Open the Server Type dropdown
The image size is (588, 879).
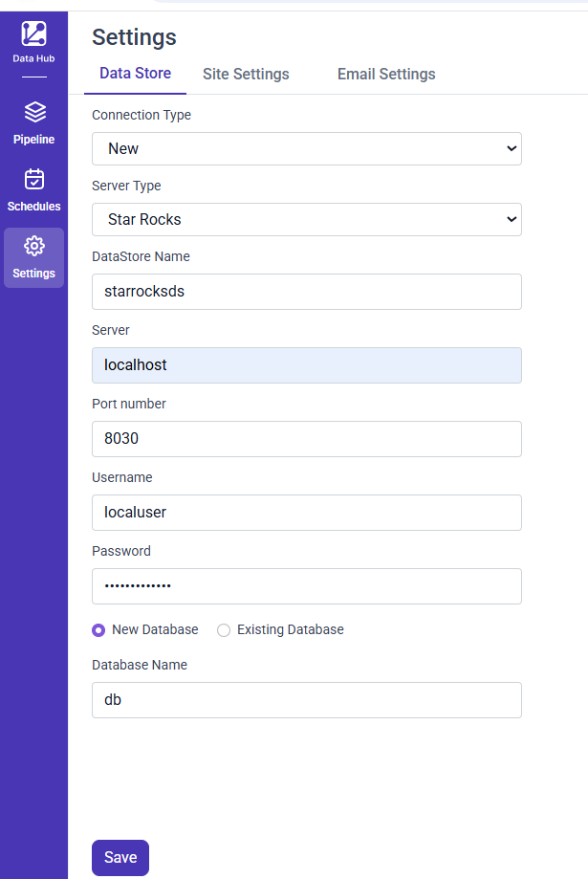pos(306,219)
